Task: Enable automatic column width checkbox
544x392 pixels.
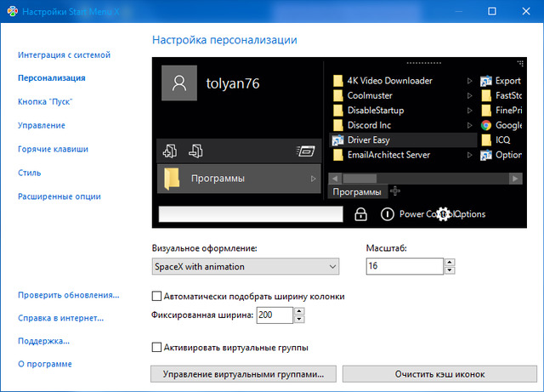Action: coord(156,296)
